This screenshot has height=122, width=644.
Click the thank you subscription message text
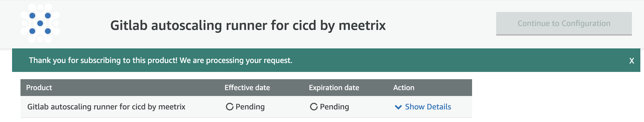(160, 60)
